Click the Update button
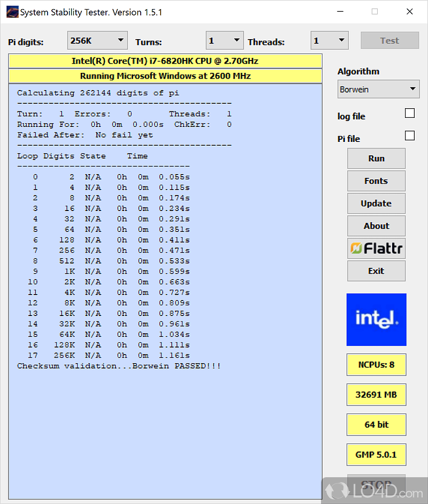 [376, 204]
